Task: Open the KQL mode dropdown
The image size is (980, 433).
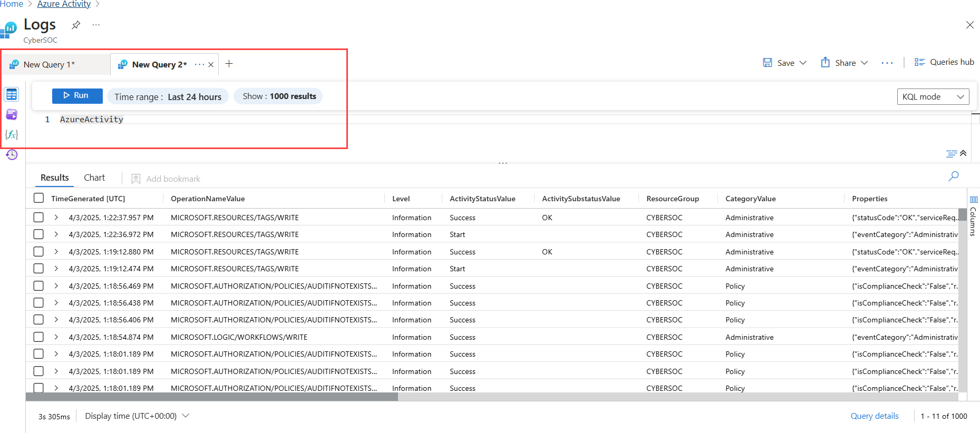Action: tap(933, 97)
